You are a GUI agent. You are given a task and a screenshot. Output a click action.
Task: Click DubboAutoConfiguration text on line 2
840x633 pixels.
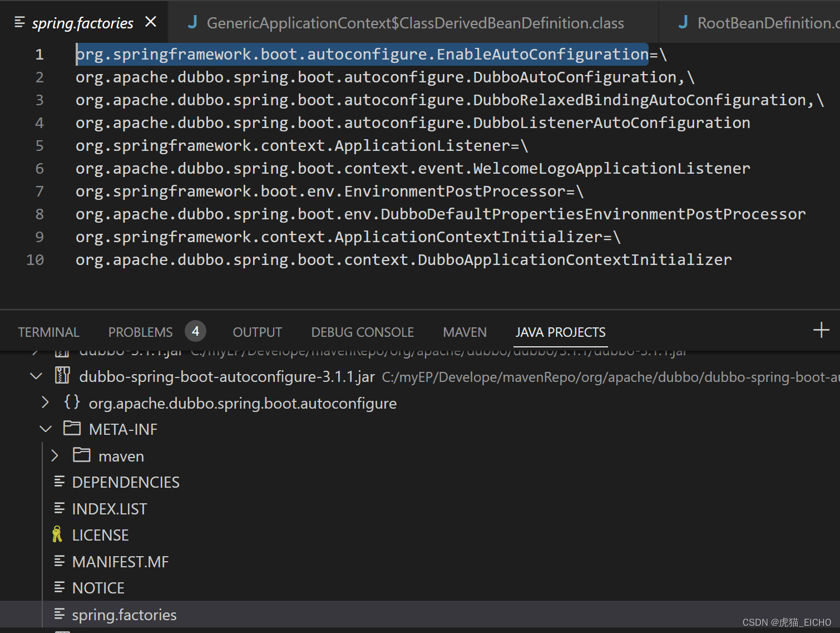coord(575,77)
